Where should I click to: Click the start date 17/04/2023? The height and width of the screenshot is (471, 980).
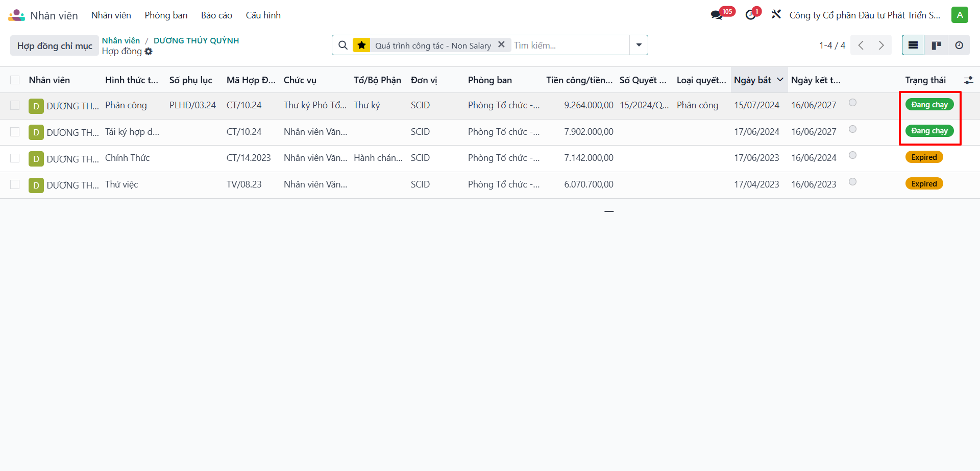coord(756,184)
